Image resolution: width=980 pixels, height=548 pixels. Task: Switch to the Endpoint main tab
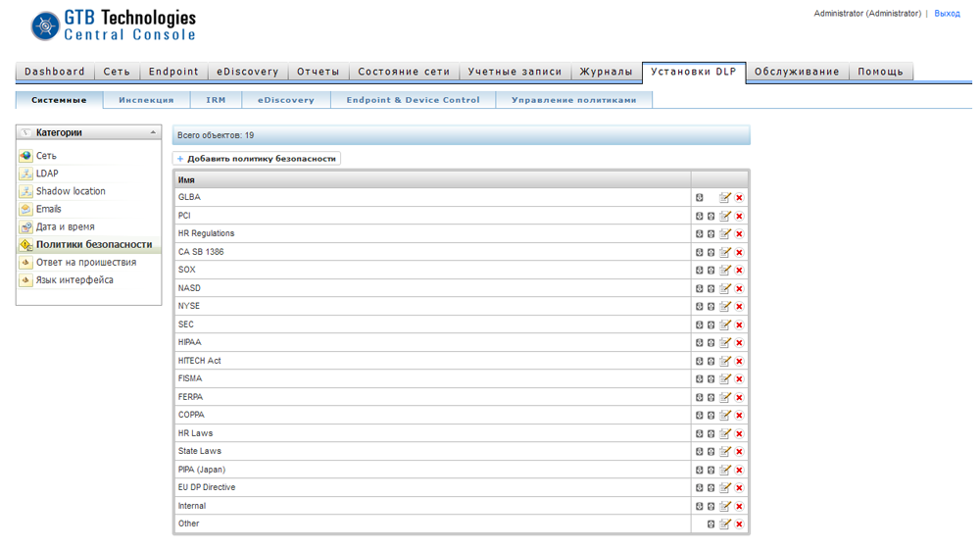(173, 72)
